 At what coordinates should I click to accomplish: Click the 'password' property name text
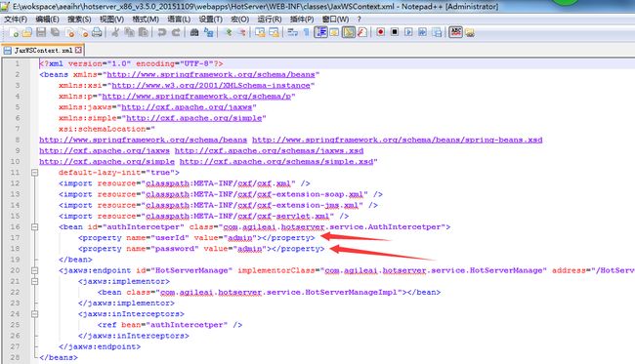click(x=175, y=249)
